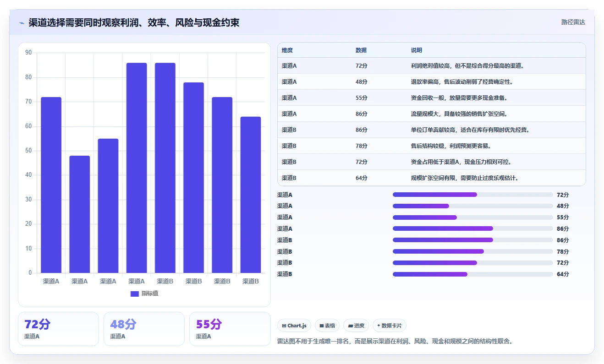Click the parallelogram icon in the 进度 chip

pos(351,326)
